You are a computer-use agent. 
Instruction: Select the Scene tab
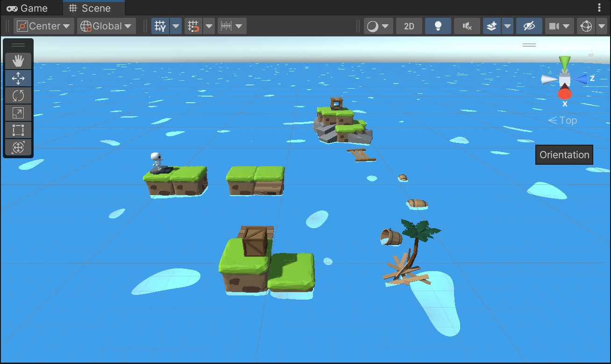[89, 8]
